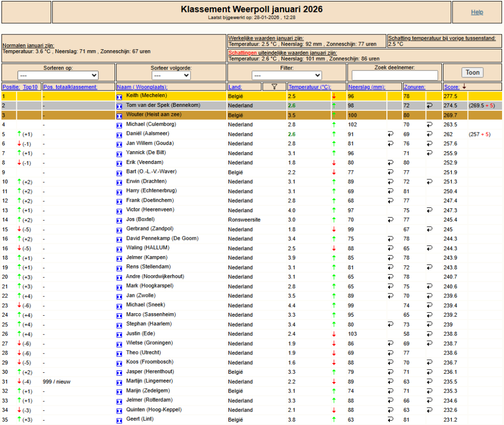This screenshot has width=504, height=425.
Task: Open the Help link
Action: (x=477, y=12)
